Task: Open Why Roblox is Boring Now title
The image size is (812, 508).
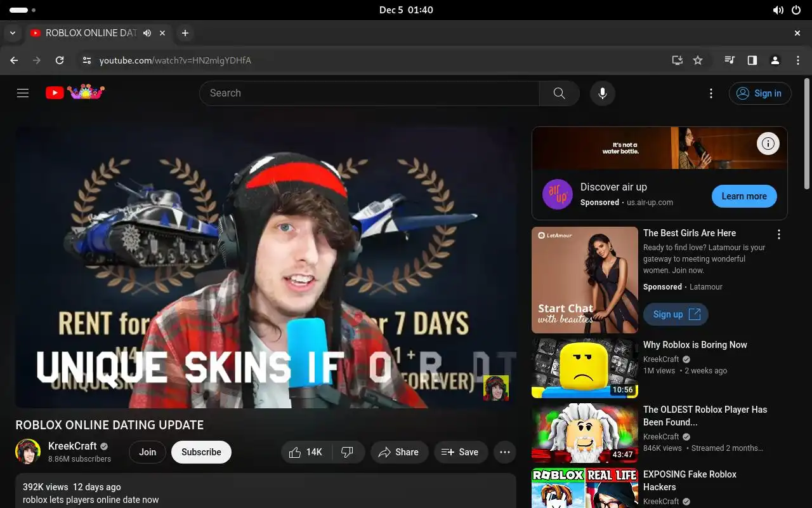Action: [695, 345]
